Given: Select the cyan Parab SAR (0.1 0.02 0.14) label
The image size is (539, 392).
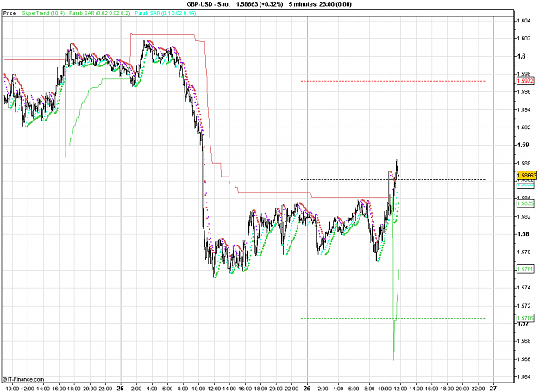Looking at the screenshot, I should pos(166,13).
